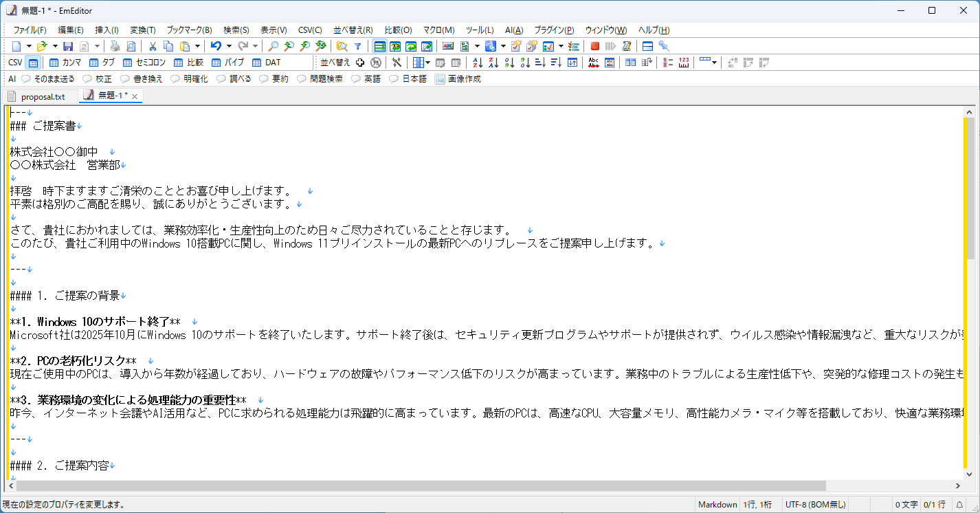Image resolution: width=980 pixels, height=513 pixels.
Task: Open the New document dropdown arrow
Action: pyautogui.click(x=28, y=45)
